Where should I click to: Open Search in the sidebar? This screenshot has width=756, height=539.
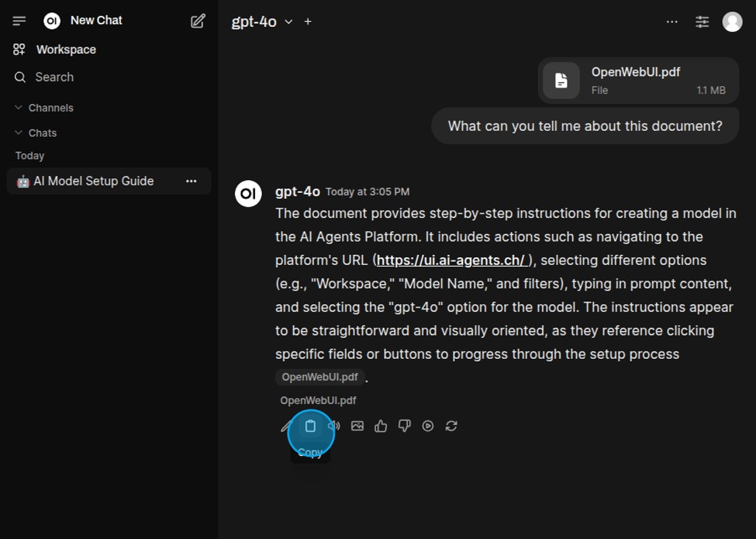coord(54,77)
